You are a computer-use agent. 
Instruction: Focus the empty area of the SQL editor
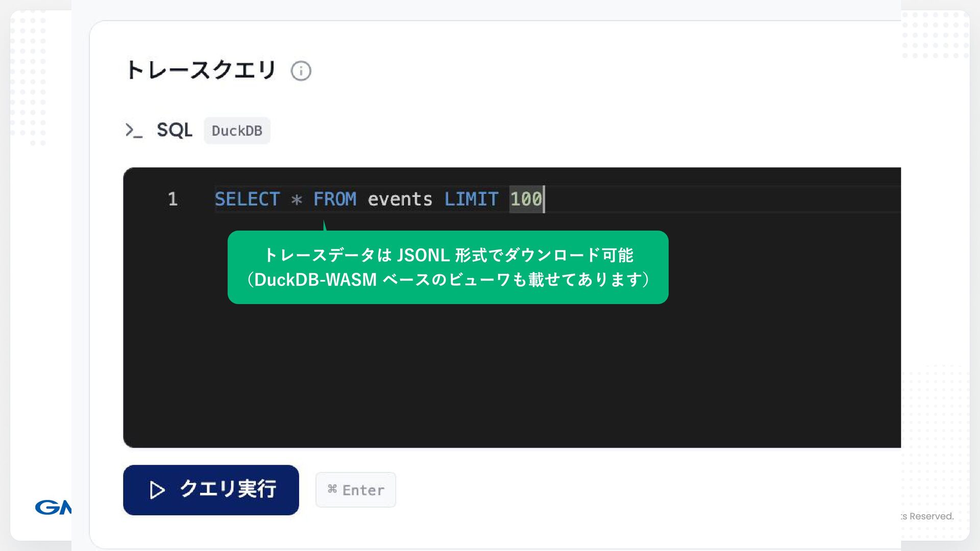(x=510, y=378)
